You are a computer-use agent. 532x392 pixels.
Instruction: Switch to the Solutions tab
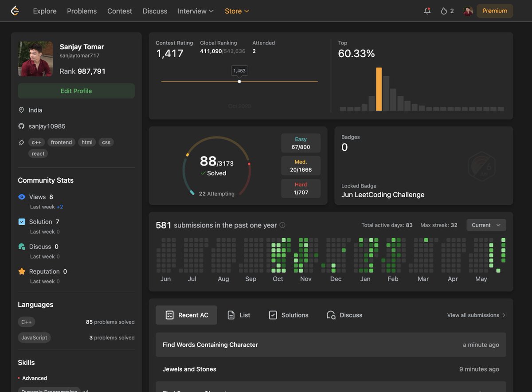click(289, 315)
